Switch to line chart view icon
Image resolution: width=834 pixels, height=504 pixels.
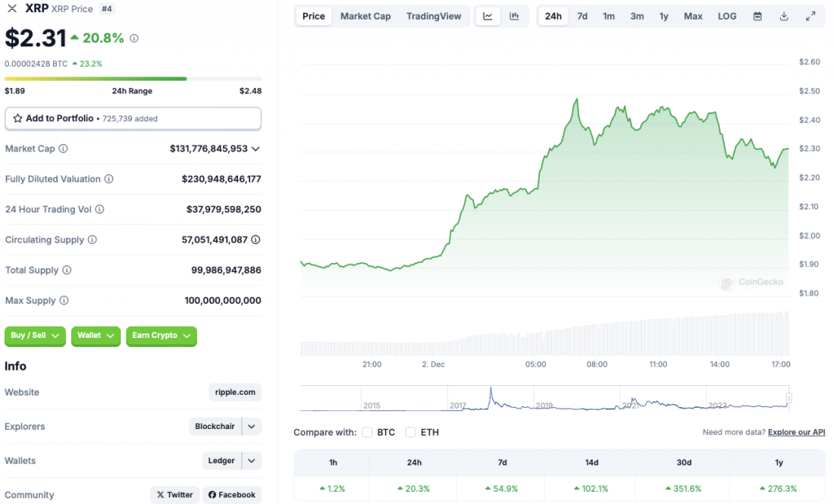tap(488, 16)
